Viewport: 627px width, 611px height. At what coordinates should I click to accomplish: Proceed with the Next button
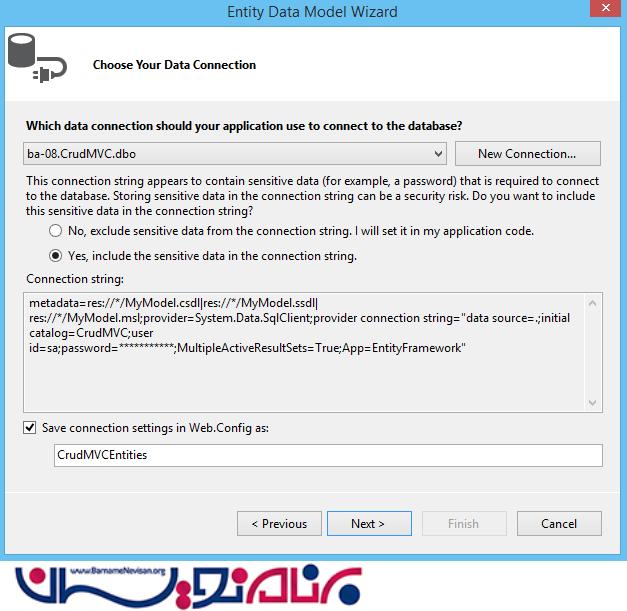[369, 523]
